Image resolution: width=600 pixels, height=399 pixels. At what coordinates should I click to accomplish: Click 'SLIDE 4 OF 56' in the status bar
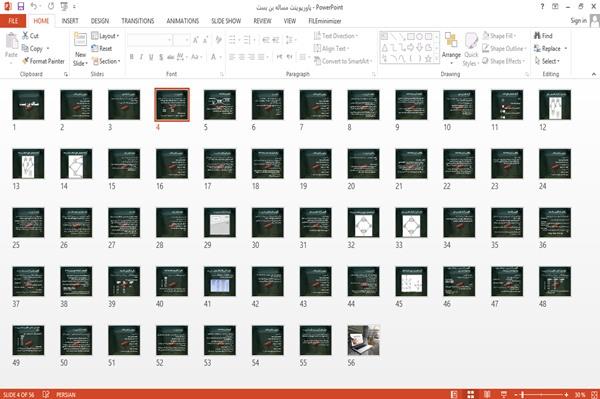[x=18, y=394]
